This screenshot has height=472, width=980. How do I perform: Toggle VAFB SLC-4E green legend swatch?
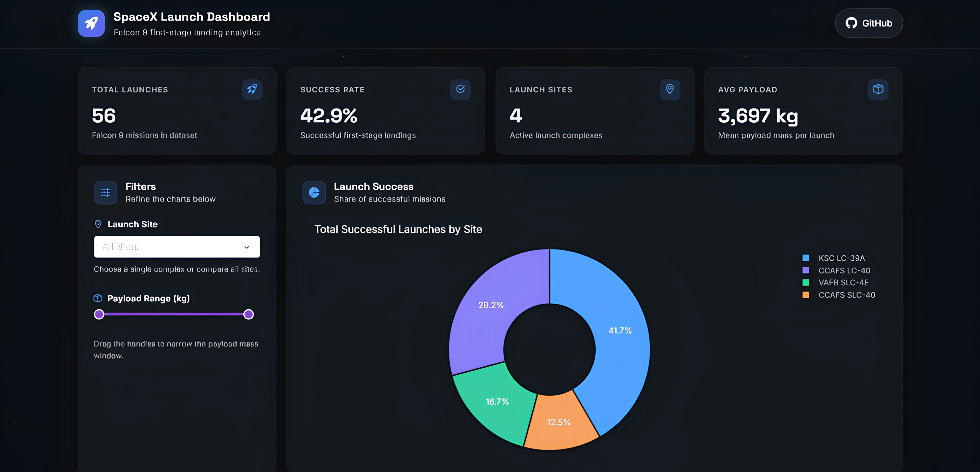pos(805,282)
